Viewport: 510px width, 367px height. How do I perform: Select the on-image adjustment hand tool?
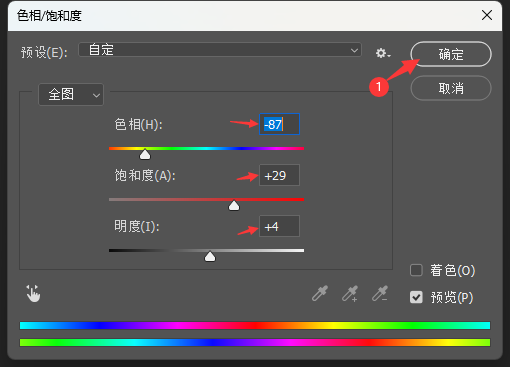click(33, 293)
